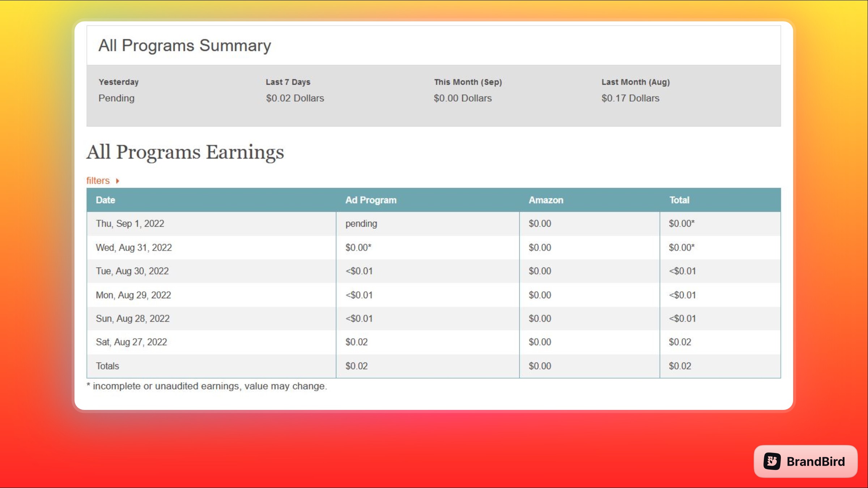Click the Totals row label

107,366
